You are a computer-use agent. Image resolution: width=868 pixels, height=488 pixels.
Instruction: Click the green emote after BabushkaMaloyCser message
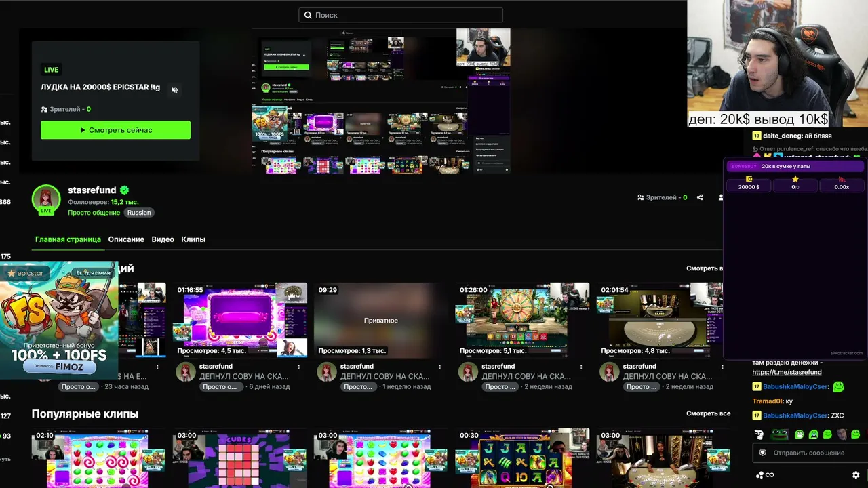coord(839,387)
